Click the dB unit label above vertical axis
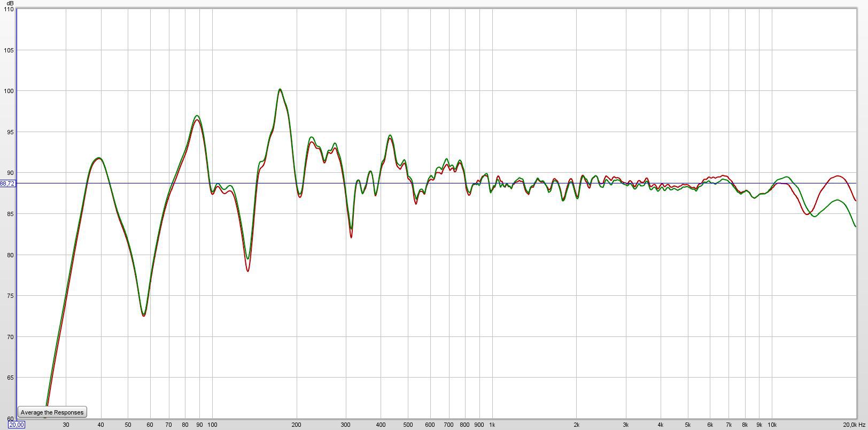 [10, 3]
